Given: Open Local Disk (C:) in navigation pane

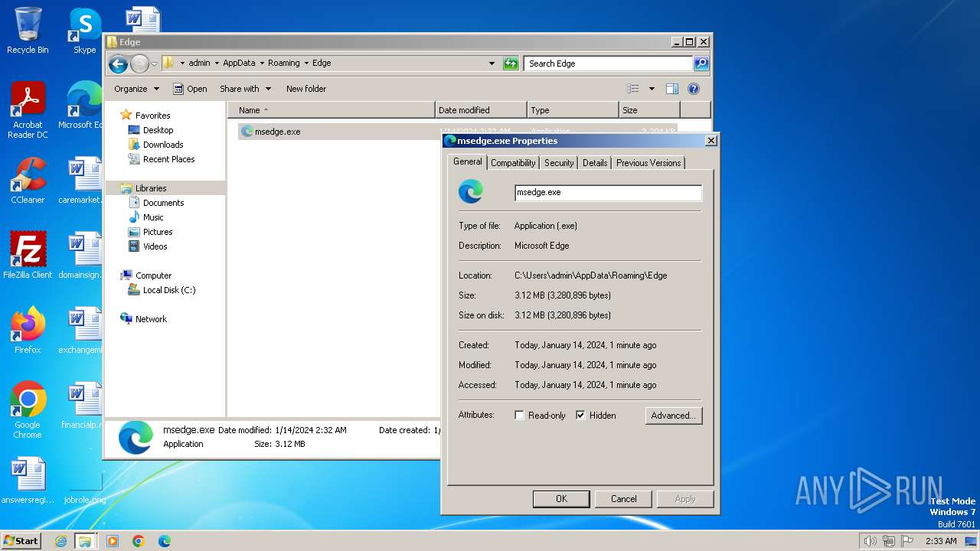Looking at the screenshot, I should tap(162, 290).
